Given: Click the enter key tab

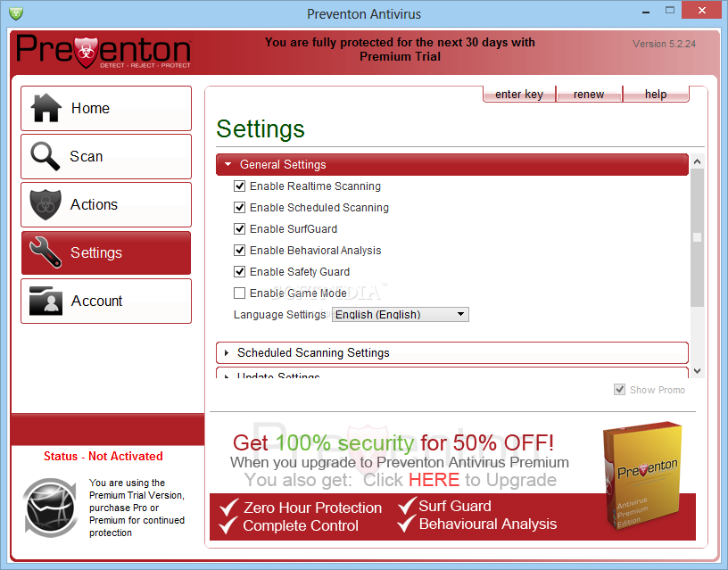Looking at the screenshot, I should [519, 94].
